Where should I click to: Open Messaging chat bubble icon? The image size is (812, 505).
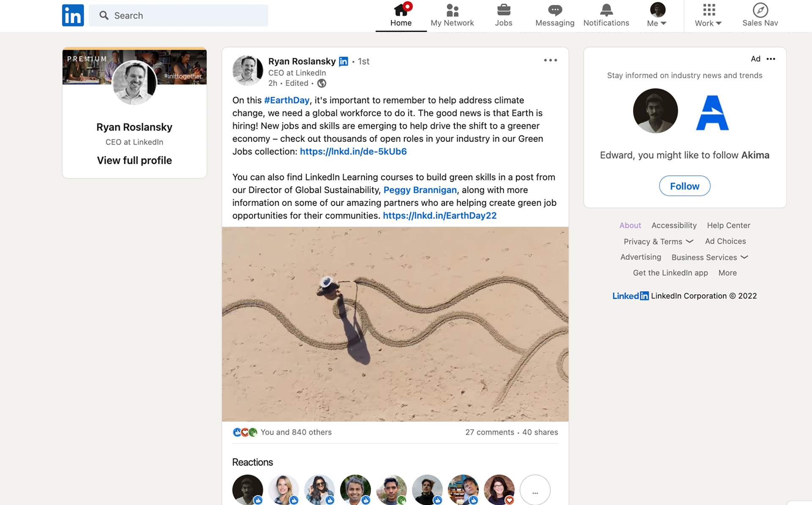(554, 10)
